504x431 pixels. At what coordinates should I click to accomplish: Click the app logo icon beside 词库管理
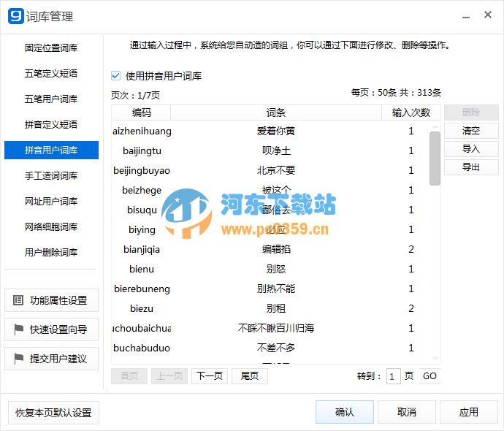coord(16,16)
